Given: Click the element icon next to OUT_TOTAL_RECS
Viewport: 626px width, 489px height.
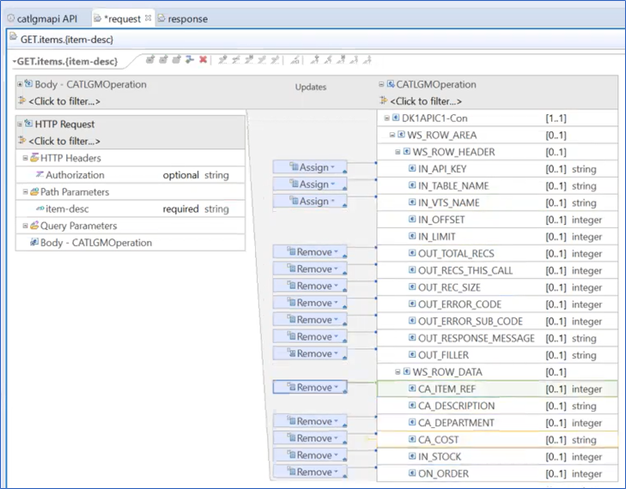Looking at the screenshot, I should (412, 253).
